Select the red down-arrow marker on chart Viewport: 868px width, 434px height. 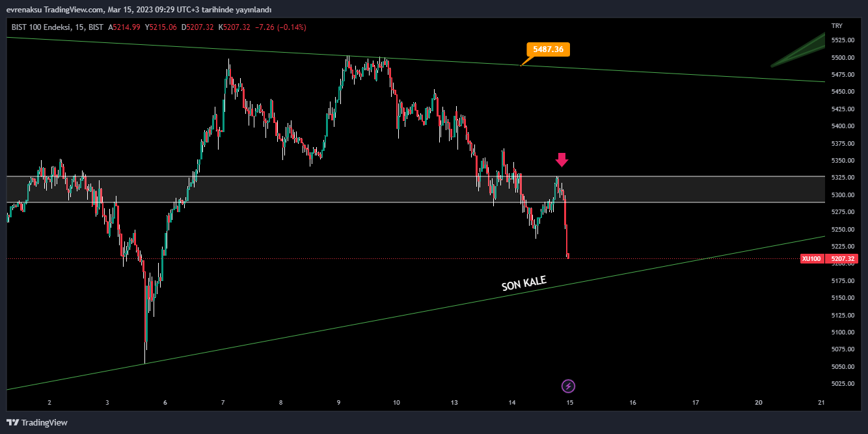[562, 160]
